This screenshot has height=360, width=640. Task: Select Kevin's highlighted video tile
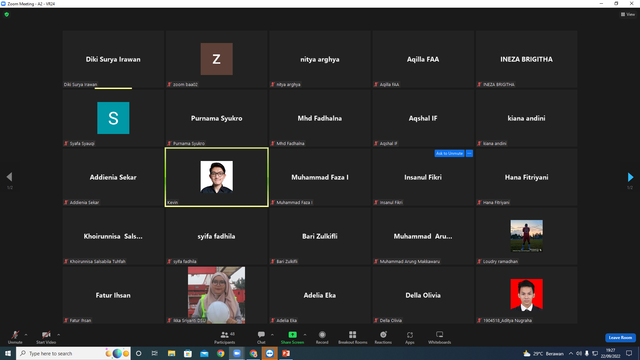click(x=217, y=177)
